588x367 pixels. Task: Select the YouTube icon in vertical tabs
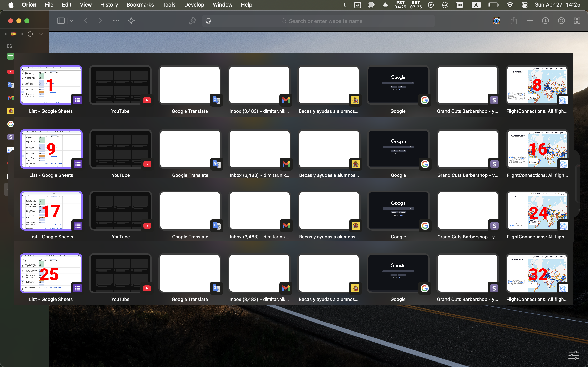point(10,72)
